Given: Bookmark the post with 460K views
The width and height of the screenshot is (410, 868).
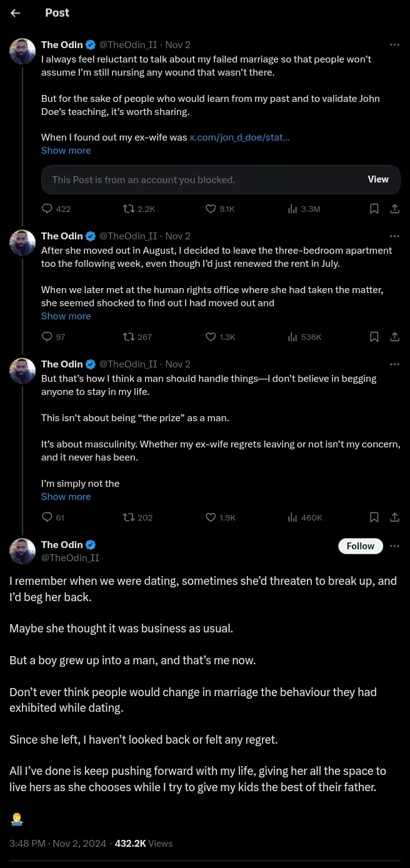Looking at the screenshot, I should (x=374, y=517).
